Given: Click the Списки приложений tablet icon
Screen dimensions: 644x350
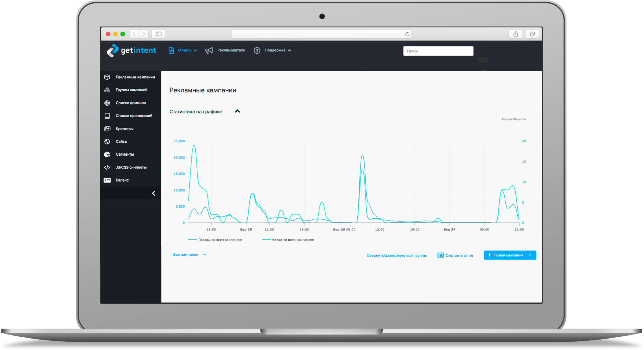Looking at the screenshot, I should [107, 116].
